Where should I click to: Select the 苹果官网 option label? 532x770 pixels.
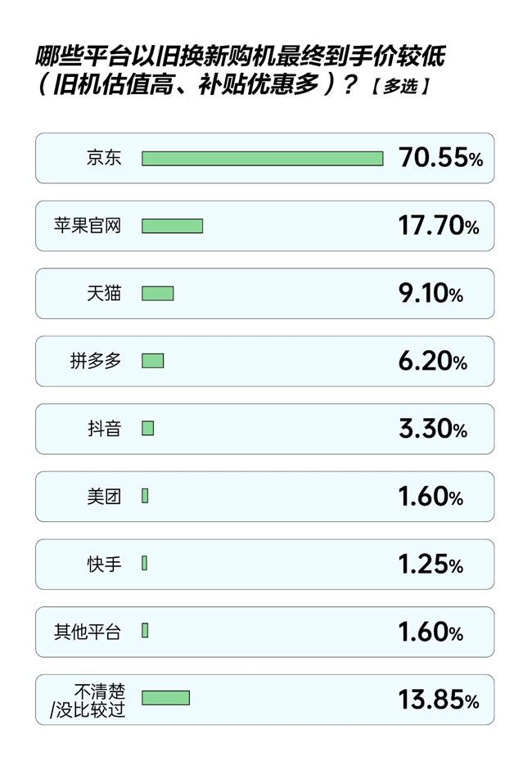[88, 226]
